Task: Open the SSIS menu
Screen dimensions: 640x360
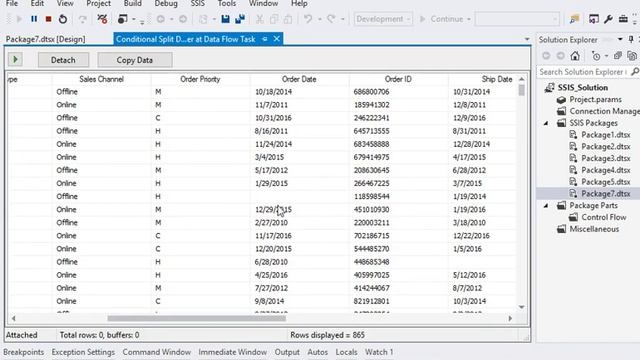Action: tap(198, 4)
